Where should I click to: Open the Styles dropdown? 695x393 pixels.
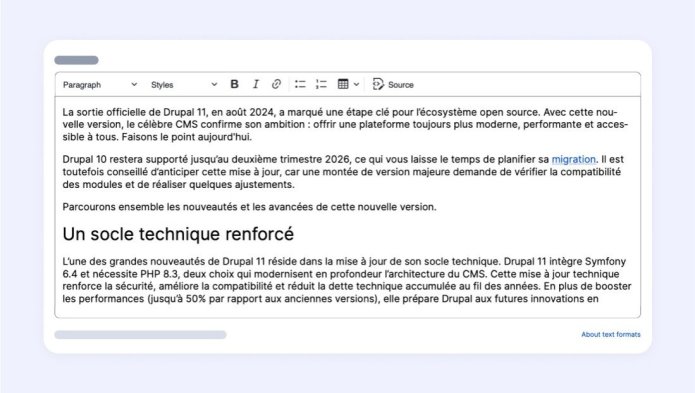(184, 85)
